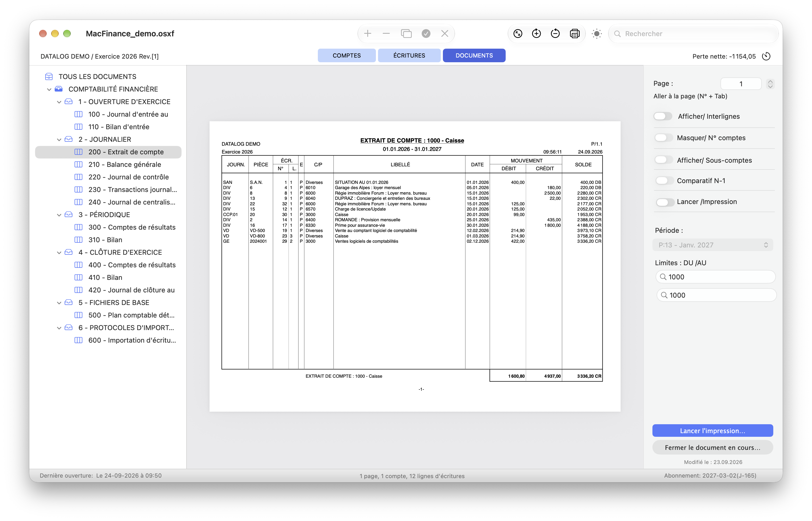Select the DOCUMENTS tab
Image resolution: width=812 pixels, height=521 pixels.
474,55
